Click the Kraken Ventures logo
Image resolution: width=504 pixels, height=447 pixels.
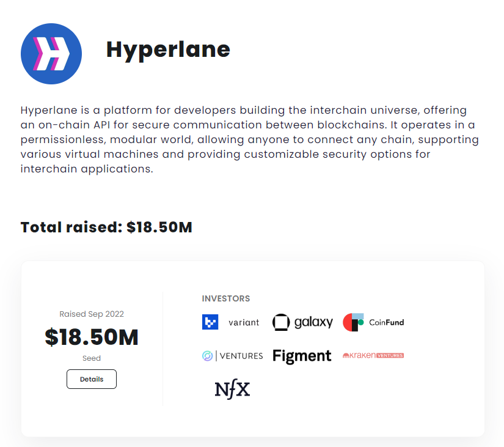click(373, 355)
